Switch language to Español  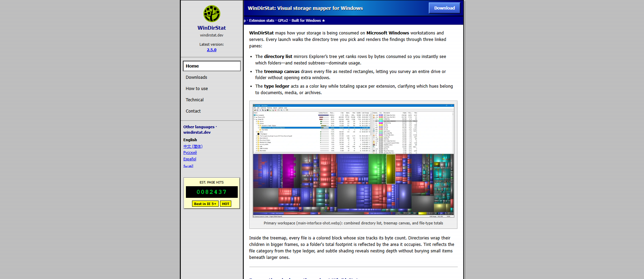tap(190, 159)
